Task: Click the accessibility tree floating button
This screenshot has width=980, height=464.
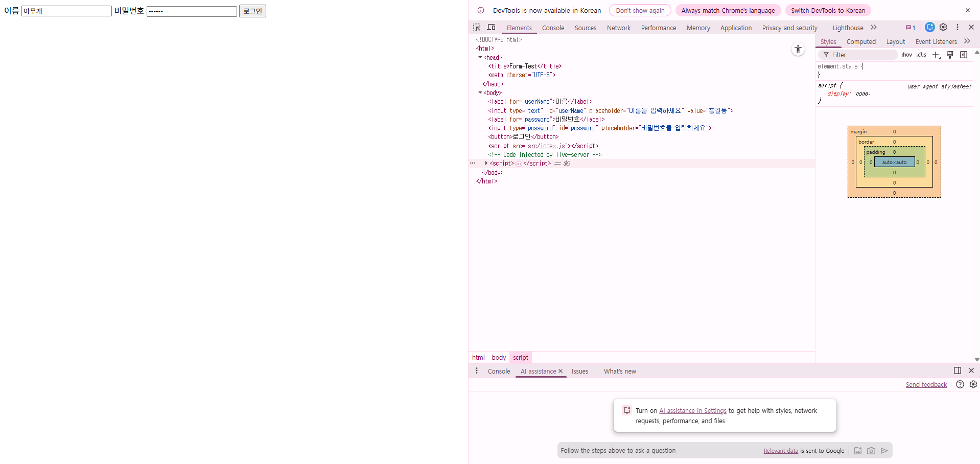Action: (798, 50)
